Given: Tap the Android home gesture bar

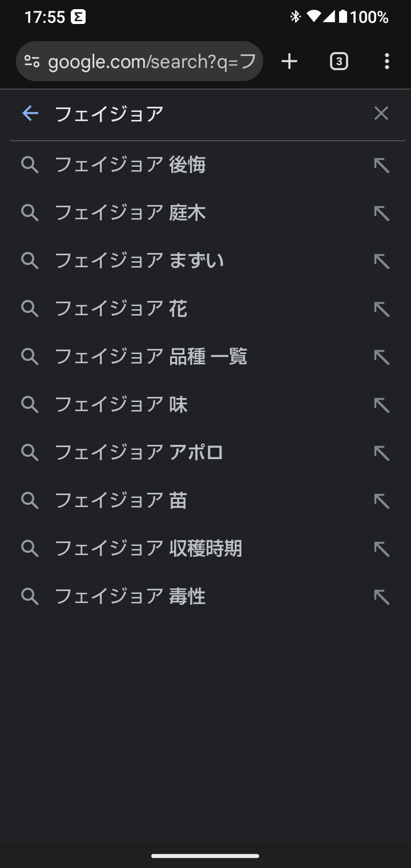Looking at the screenshot, I should coord(205,855).
